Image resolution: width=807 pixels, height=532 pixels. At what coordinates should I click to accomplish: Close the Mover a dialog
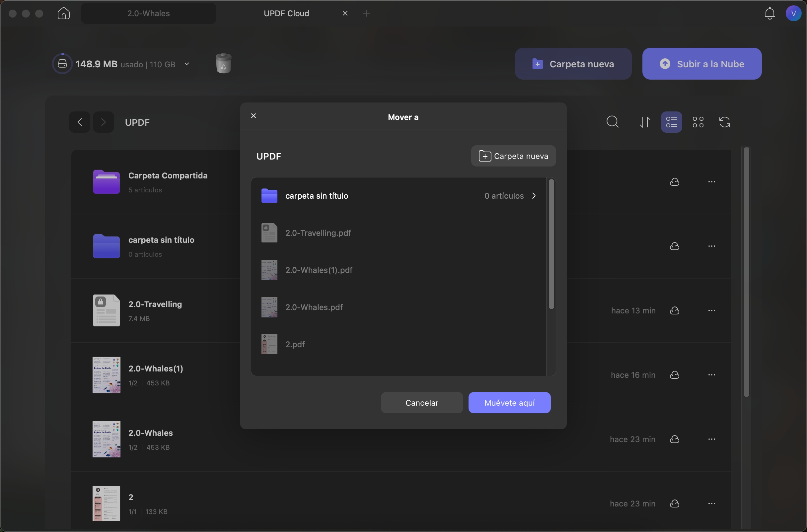click(254, 116)
